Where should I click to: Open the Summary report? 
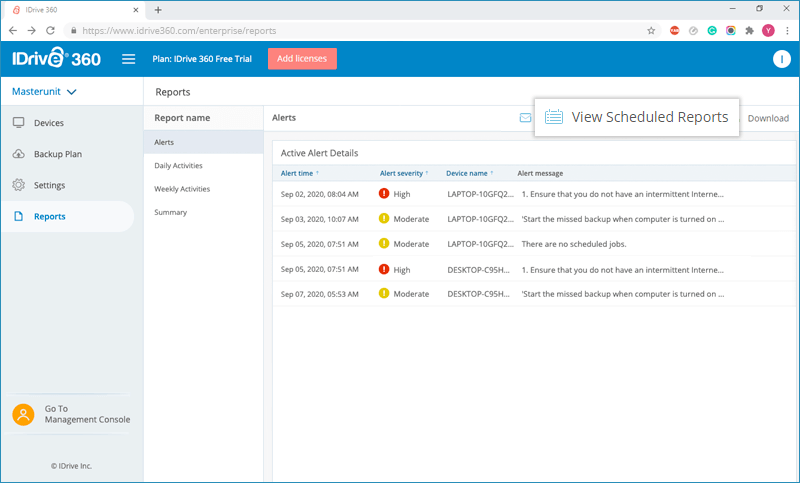[170, 212]
